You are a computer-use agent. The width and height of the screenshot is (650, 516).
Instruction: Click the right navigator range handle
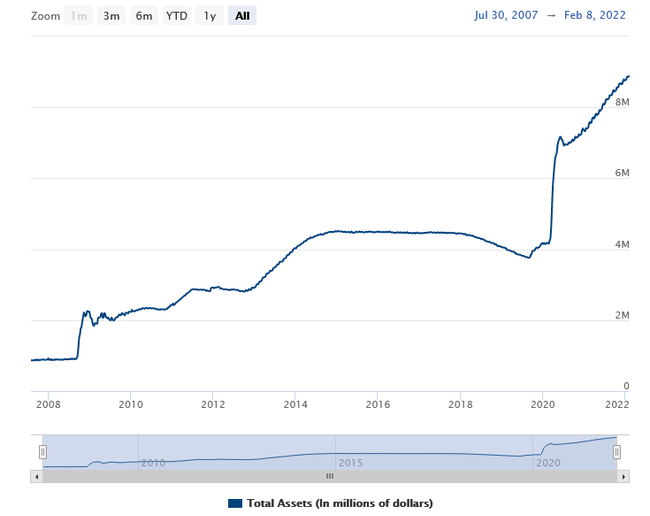[x=617, y=452]
